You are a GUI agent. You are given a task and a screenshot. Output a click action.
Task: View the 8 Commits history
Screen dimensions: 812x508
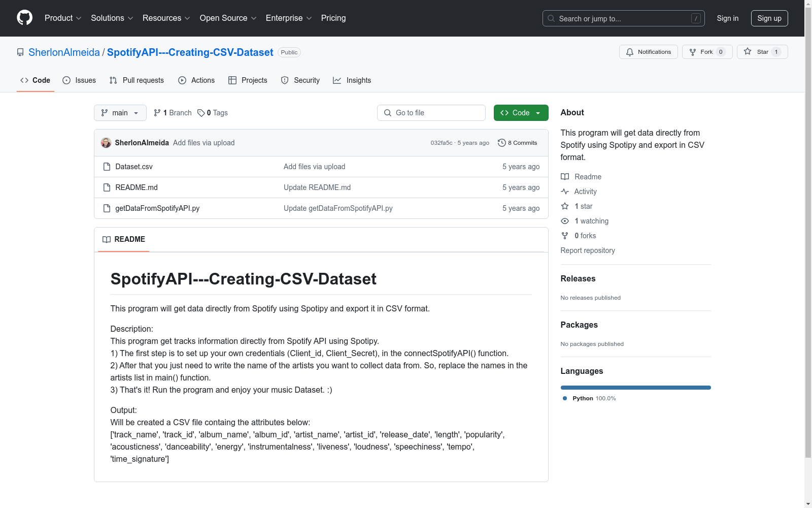click(518, 143)
